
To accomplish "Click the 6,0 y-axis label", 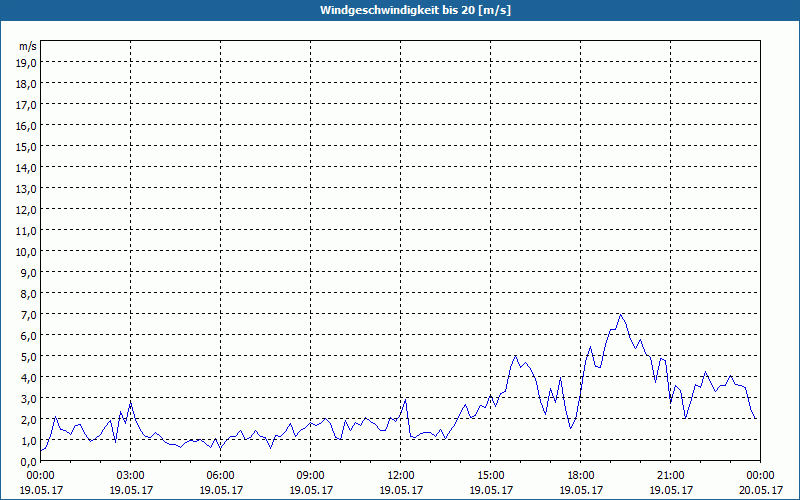I will pos(29,336).
